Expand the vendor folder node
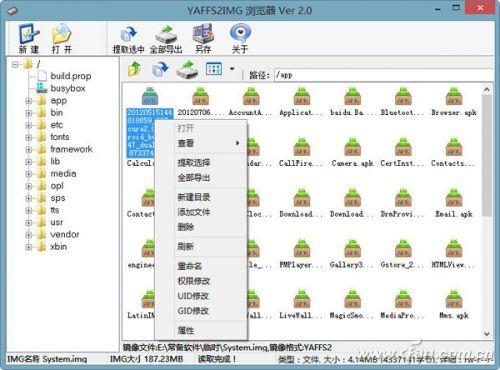 tap(29, 235)
